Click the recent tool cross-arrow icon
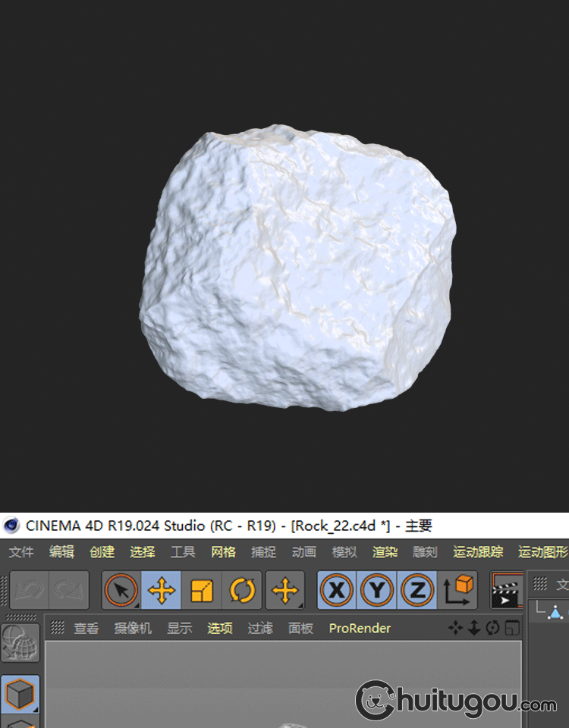The image size is (569, 728). [285, 590]
